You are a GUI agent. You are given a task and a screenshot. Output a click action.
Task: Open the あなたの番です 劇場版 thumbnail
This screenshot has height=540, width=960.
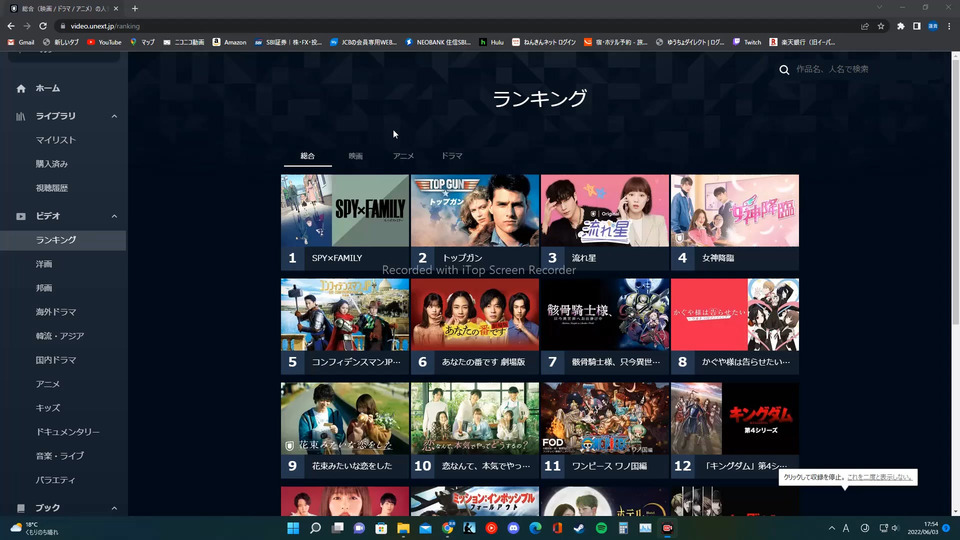coord(475,315)
